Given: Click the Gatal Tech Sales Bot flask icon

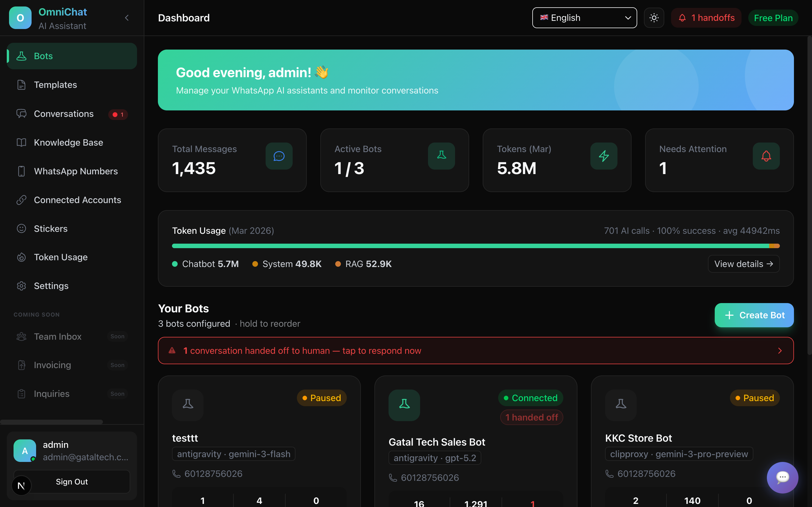Looking at the screenshot, I should click(x=404, y=405).
